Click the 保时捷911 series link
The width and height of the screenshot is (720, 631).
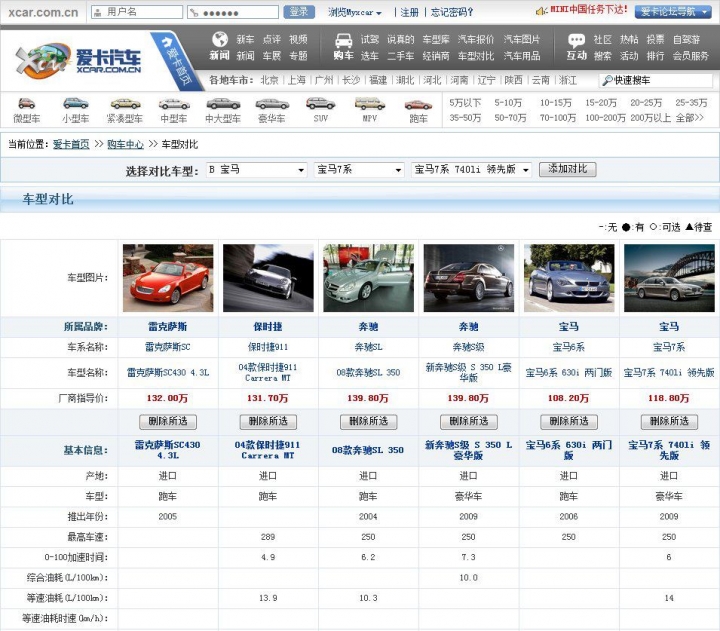[x=268, y=347]
